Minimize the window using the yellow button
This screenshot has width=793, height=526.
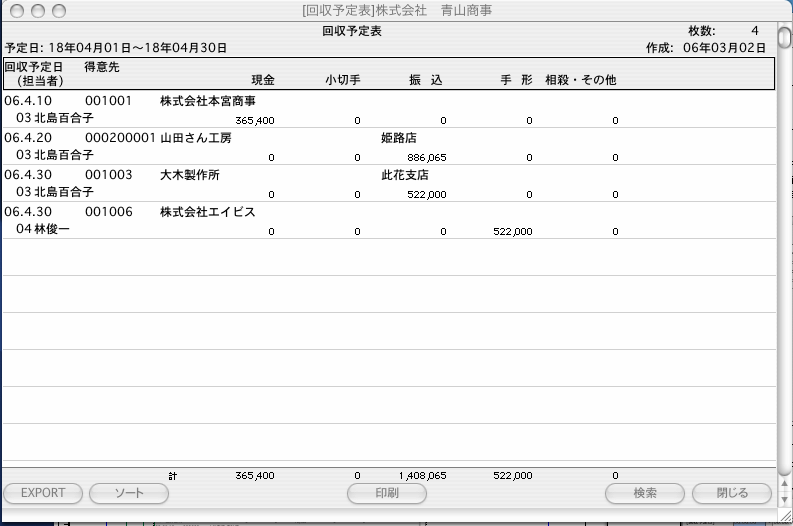(38, 11)
